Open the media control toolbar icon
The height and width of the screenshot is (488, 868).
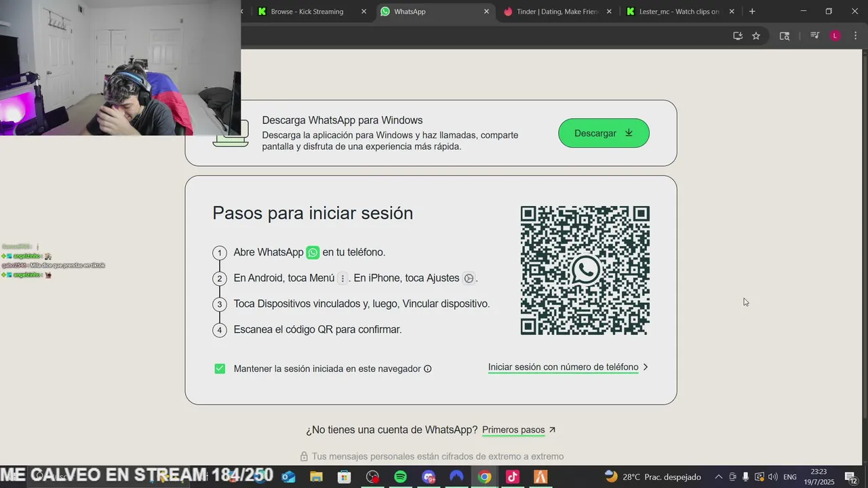point(815,36)
